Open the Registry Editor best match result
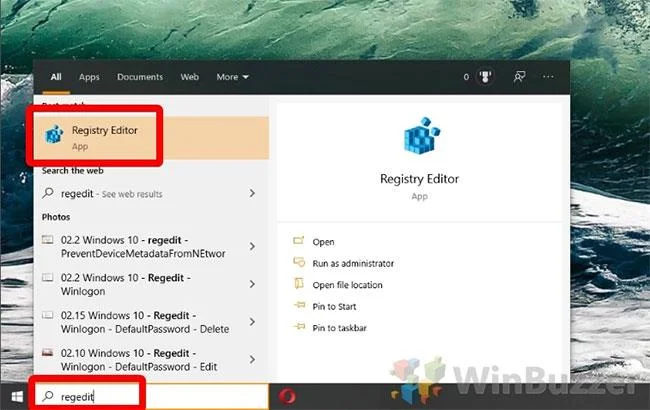This screenshot has width=650, height=410. click(x=151, y=138)
